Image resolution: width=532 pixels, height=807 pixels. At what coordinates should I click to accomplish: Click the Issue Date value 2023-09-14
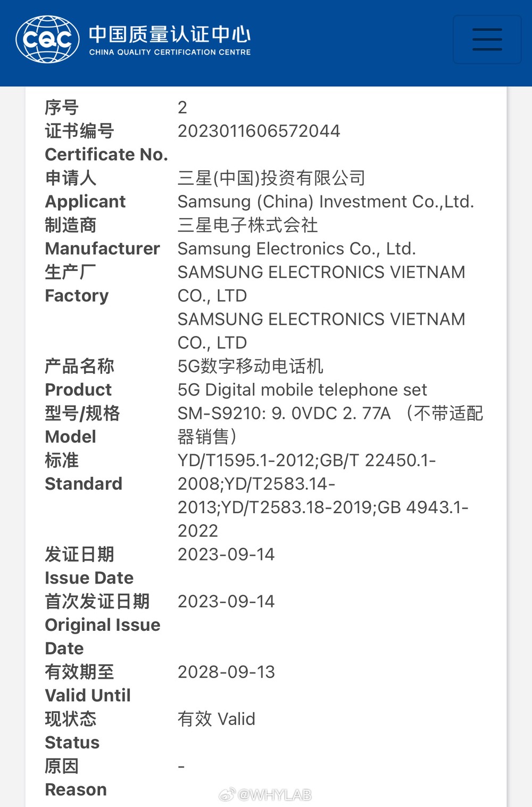(226, 554)
